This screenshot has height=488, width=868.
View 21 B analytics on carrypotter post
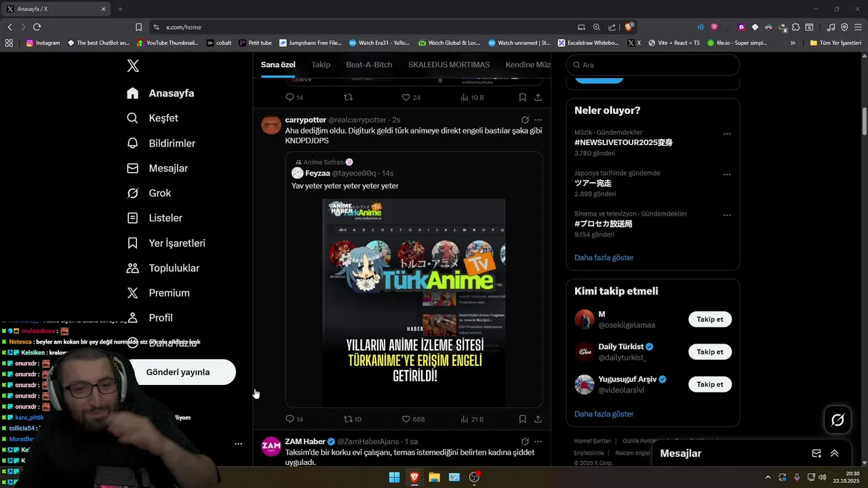coord(472,419)
